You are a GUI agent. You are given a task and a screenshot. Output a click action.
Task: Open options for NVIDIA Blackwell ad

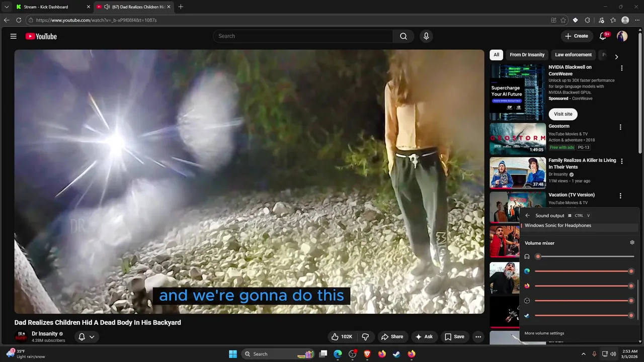[622, 68]
